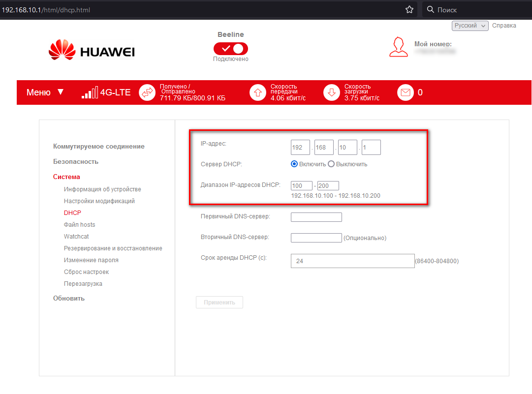Click the 4G-LTE signal strength bars
532x394 pixels.
click(89, 92)
